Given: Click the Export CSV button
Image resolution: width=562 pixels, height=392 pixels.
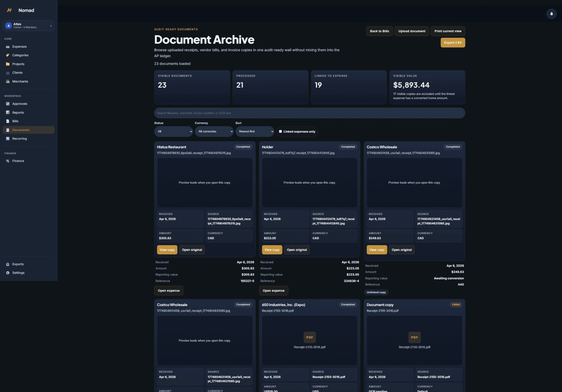Looking at the screenshot, I should (x=453, y=43).
